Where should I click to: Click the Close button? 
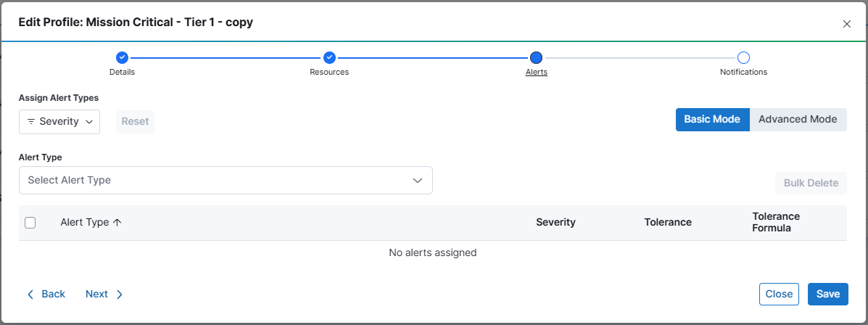(x=779, y=294)
